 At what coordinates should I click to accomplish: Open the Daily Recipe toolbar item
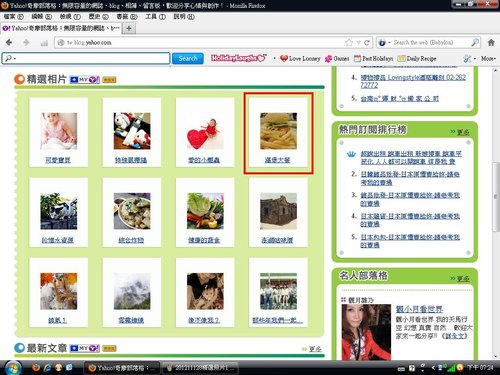click(417, 59)
